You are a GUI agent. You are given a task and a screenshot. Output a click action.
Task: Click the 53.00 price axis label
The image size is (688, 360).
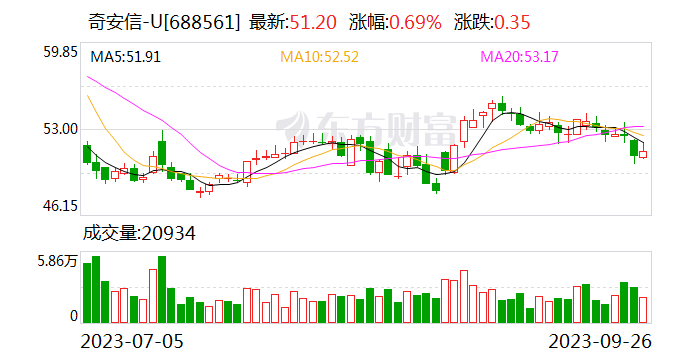point(60,129)
